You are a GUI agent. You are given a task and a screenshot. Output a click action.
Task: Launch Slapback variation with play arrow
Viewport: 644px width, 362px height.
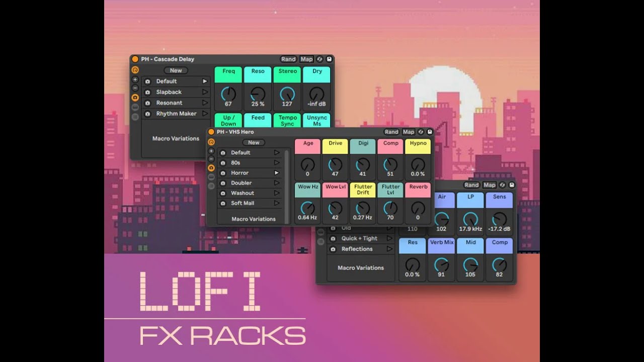pos(205,92)
